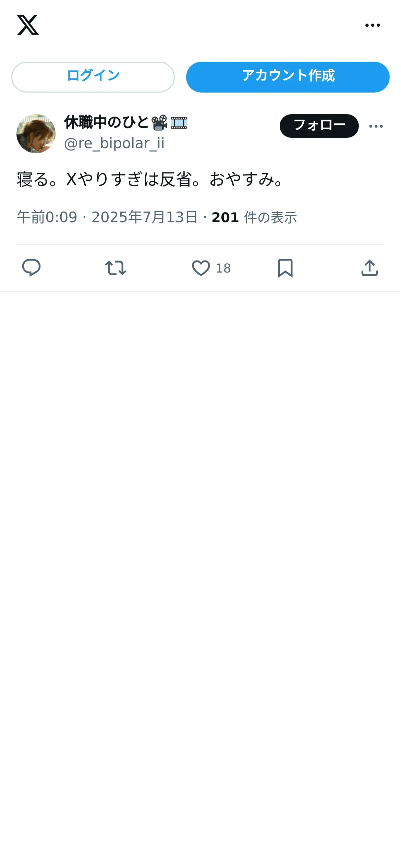Click the film strip emoji beside the name
The width and height of the screenshot is (401, 868).
click(179, 123)
